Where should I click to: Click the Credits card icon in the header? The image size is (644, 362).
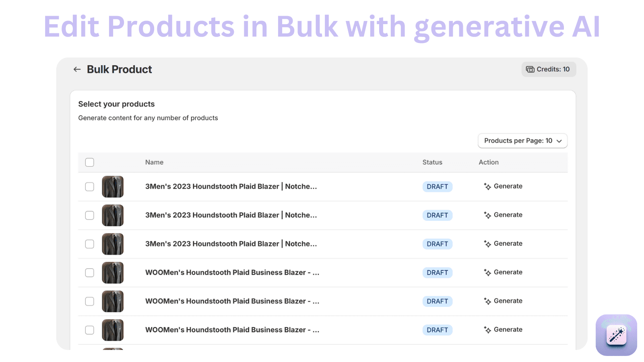point(530,69)
